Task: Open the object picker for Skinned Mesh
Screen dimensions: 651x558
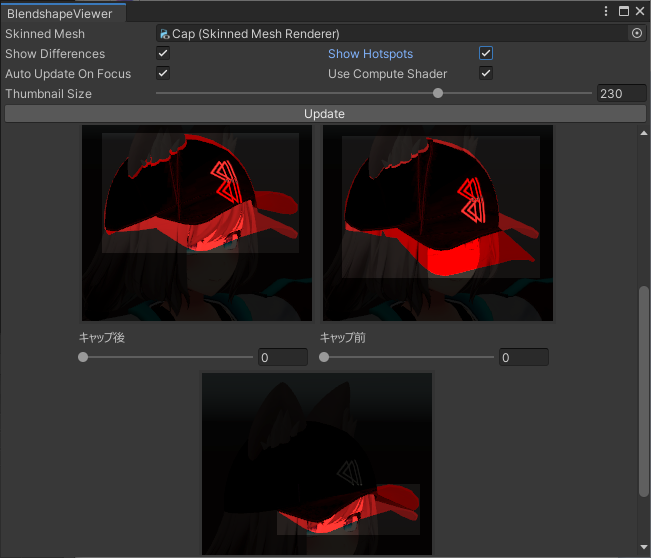Action: [x=636, y=33]
